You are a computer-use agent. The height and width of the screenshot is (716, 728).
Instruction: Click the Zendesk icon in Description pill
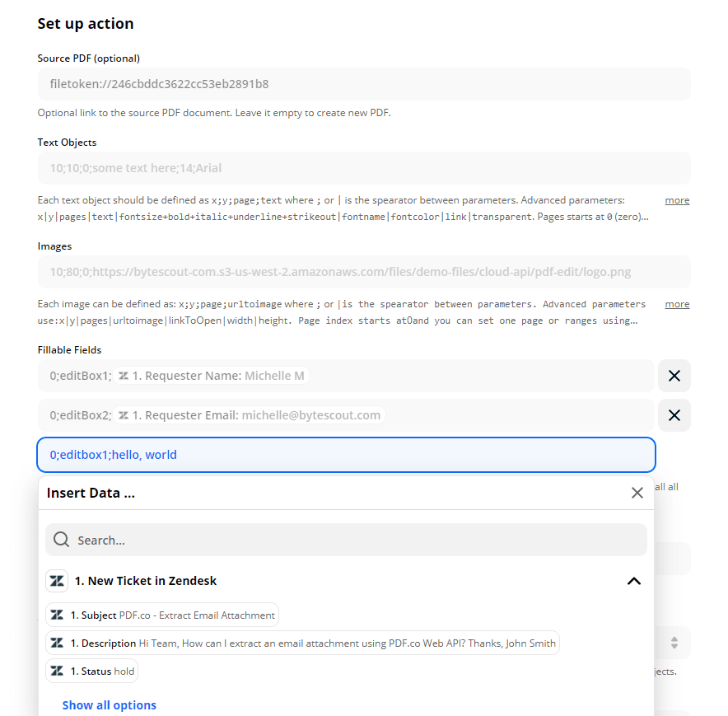coord(57,643)
